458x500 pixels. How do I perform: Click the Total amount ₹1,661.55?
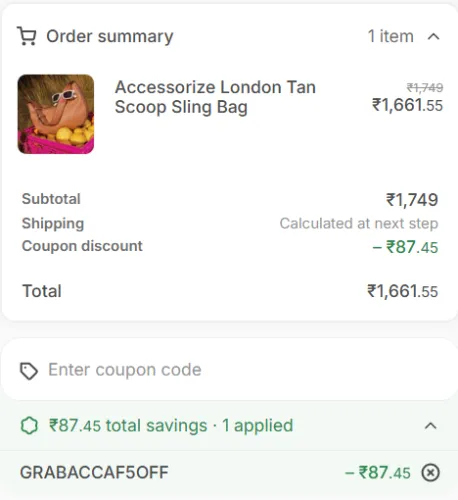click(x=402, y=291)
